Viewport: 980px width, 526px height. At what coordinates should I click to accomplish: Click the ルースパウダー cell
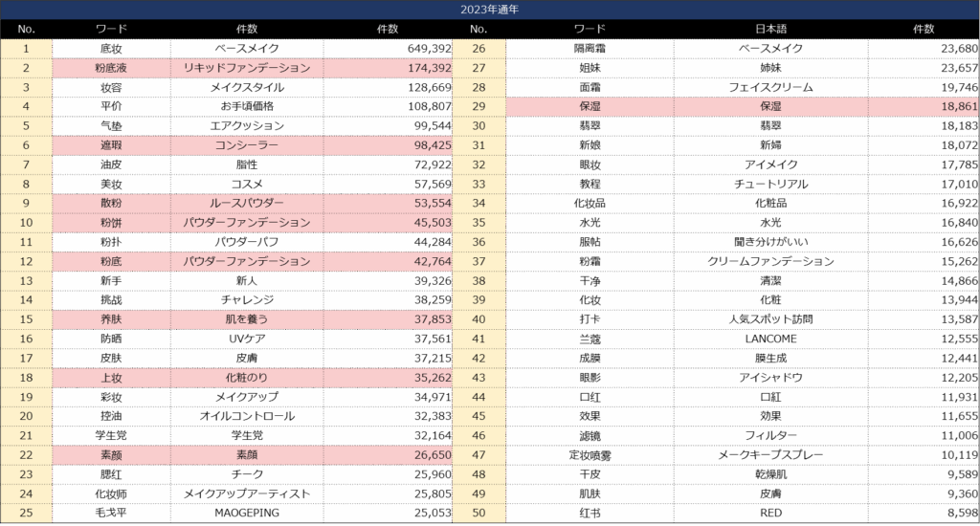[x=247, y=204]
